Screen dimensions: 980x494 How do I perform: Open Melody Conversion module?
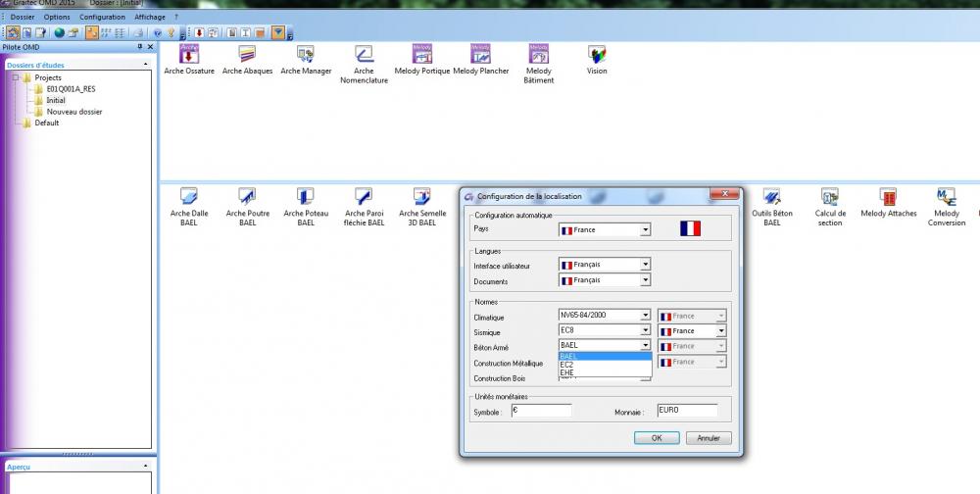point(947,207)
